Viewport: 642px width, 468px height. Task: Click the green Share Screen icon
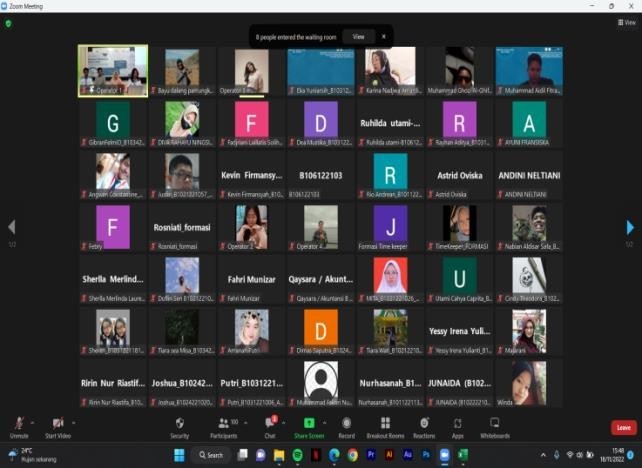(308, 424)
